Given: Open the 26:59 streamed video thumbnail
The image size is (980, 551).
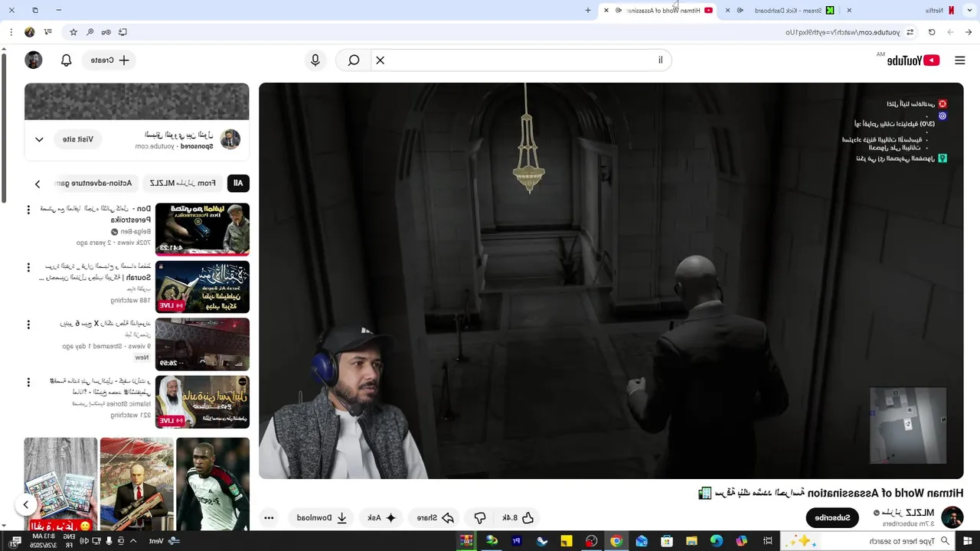Looking at the screenshot, I should click(202, 344).
